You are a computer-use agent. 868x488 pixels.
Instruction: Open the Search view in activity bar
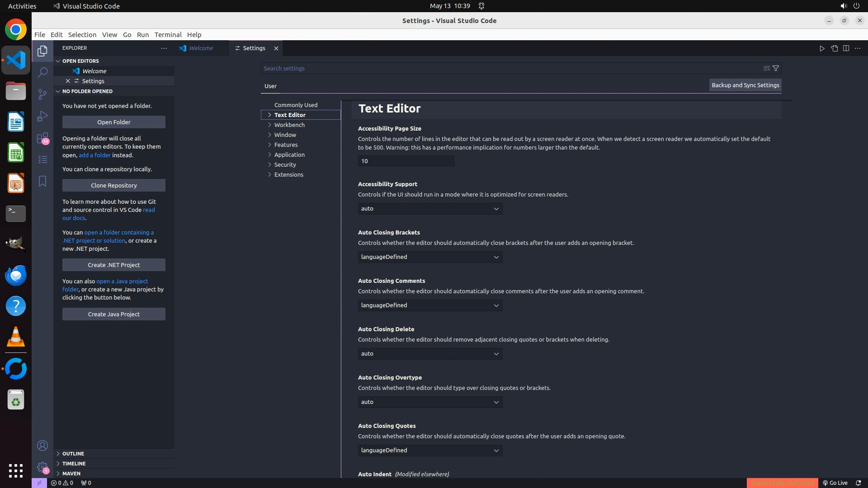[x=42, y=72]
